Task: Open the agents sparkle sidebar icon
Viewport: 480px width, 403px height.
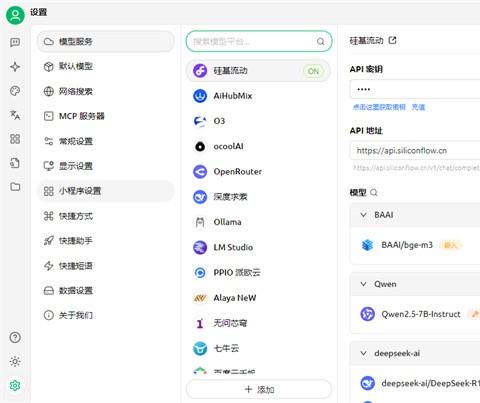Action: [x=15, y=67]
